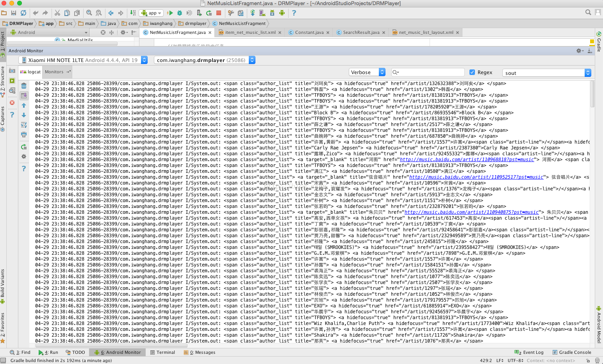Click Scroll to the end icon
This screenshot has width=603, height=364.
(24, 96)
